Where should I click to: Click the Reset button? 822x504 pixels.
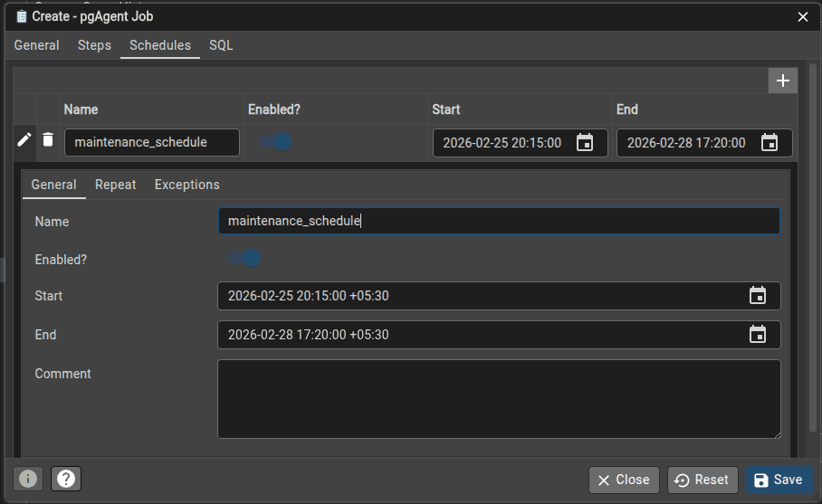pos(703,480)
